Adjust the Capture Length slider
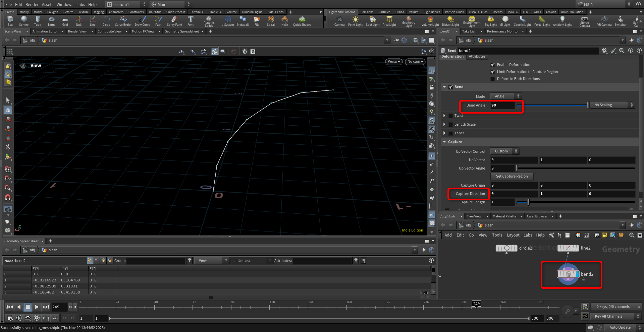Viewport: 644px width, 332px height. (x=528, y=202)
